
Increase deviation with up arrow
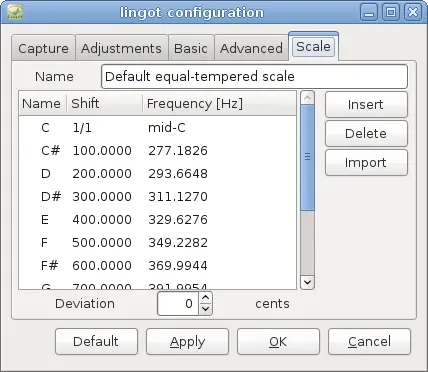(x=205, y=298)
